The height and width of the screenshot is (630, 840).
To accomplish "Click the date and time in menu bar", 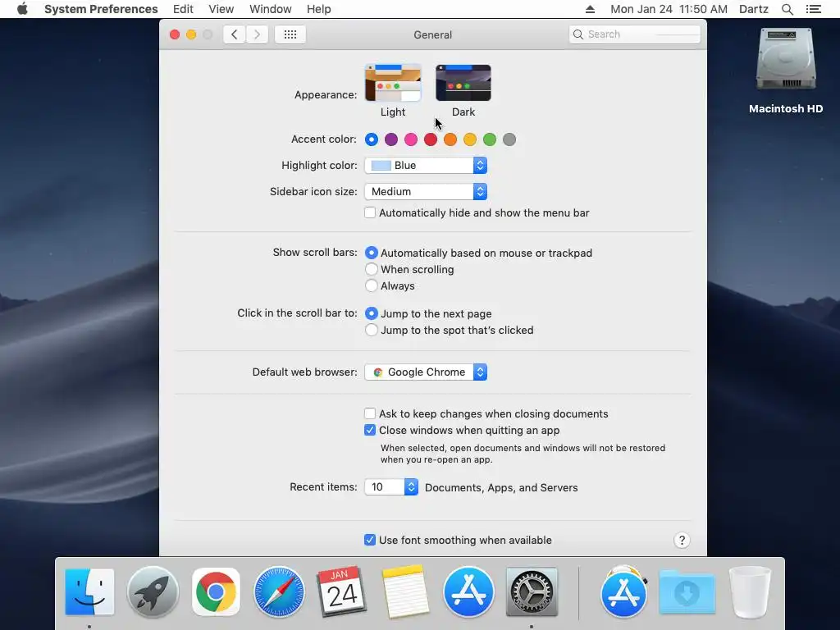I will coord(669,9).
